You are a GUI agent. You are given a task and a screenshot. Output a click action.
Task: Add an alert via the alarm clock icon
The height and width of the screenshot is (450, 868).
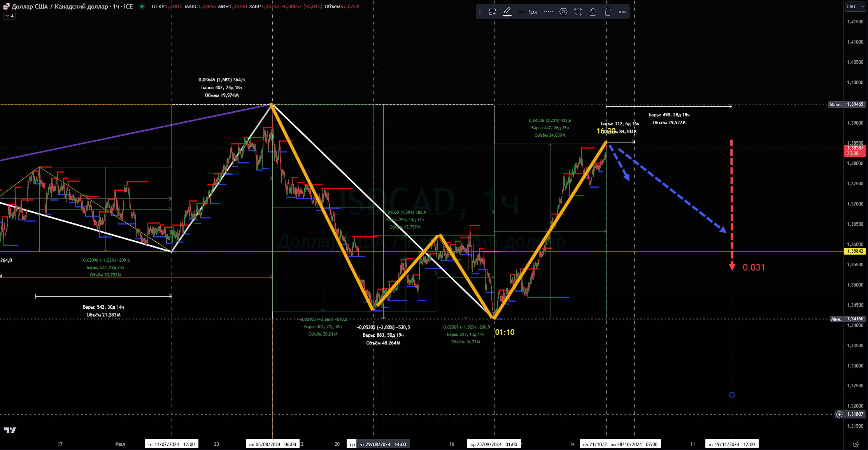click(578, 12)
